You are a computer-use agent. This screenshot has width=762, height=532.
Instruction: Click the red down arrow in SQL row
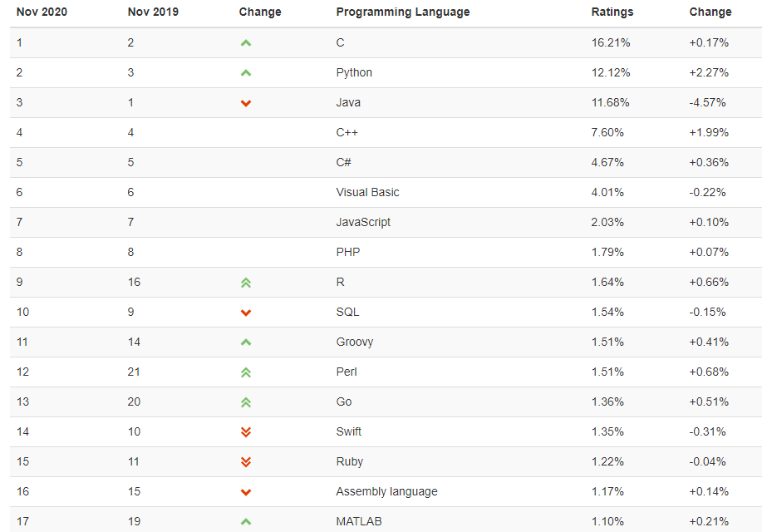246,313
